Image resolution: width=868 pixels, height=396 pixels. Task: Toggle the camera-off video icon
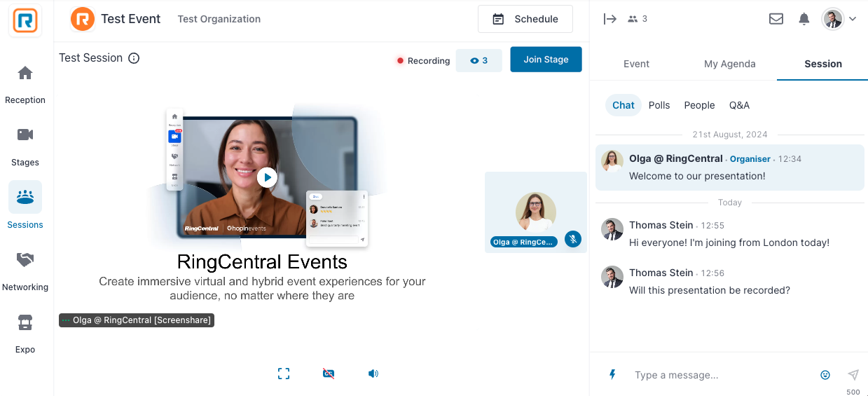pos(329,374)
